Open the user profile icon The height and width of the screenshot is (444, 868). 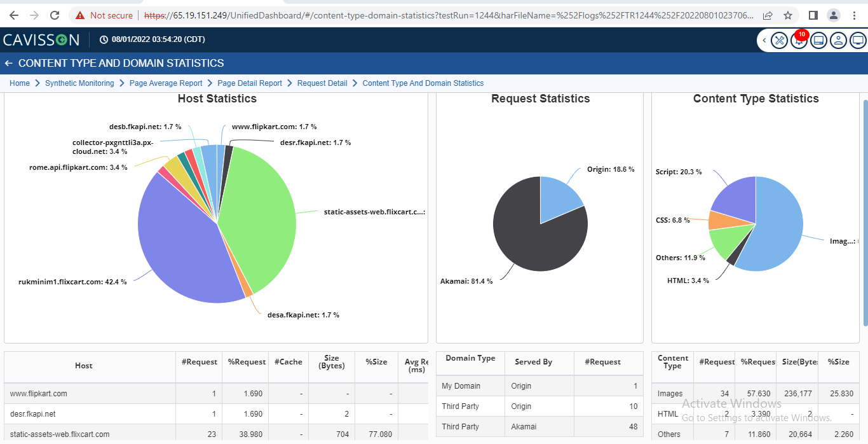[x=838, y=40]
